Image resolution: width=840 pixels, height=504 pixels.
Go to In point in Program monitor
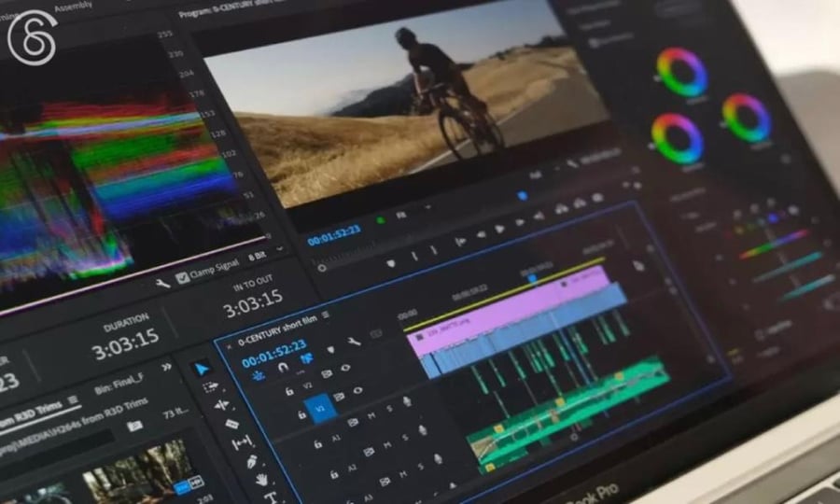(459, 242)
